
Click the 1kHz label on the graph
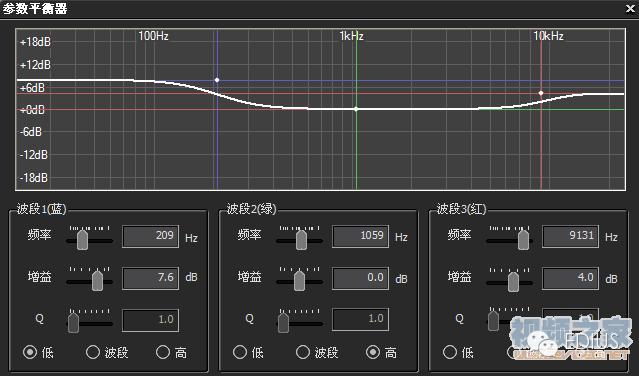click(x=351, y=36)
